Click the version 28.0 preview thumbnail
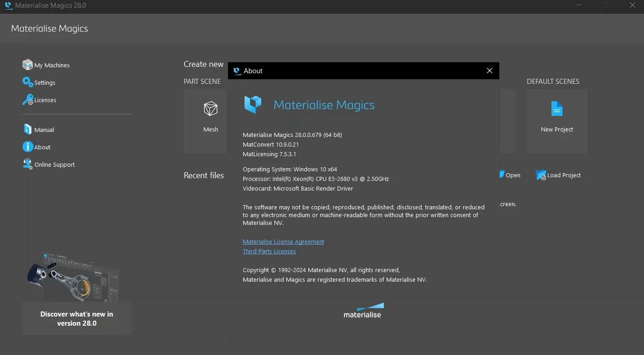The image size is (644, 355). pyautogui.click(x=73, y=276)
